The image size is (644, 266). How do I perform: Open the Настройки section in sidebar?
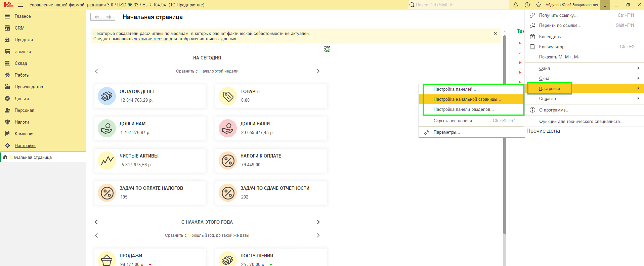click(25, 145)
